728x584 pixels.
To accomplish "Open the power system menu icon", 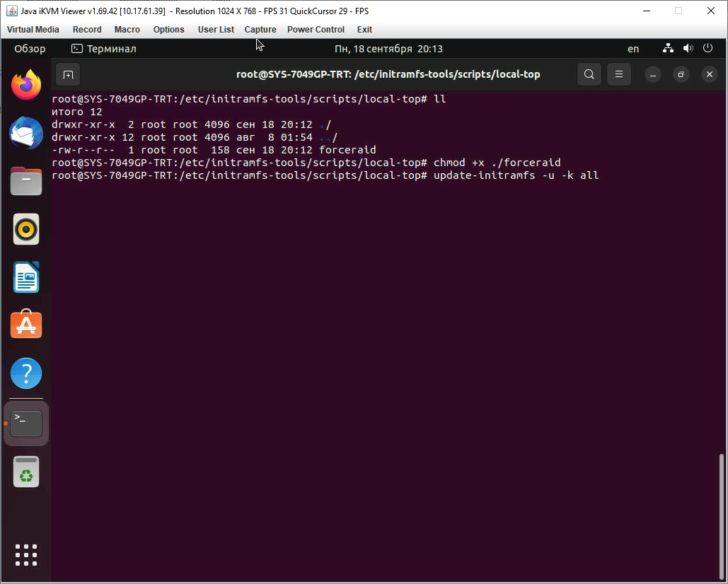I will [707, 48].
